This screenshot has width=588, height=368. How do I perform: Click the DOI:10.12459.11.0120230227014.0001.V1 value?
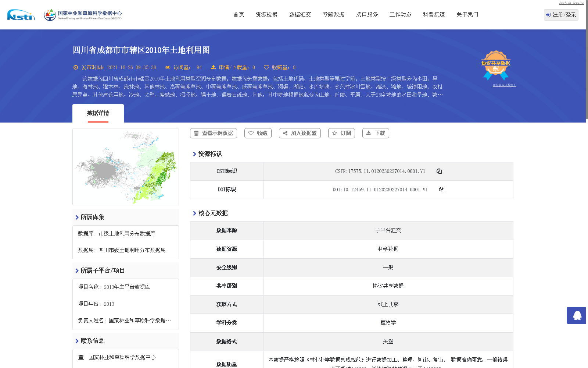click(380, 190)
